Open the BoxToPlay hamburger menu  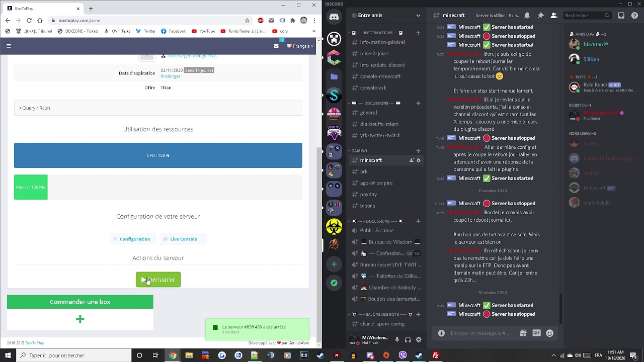9,46
